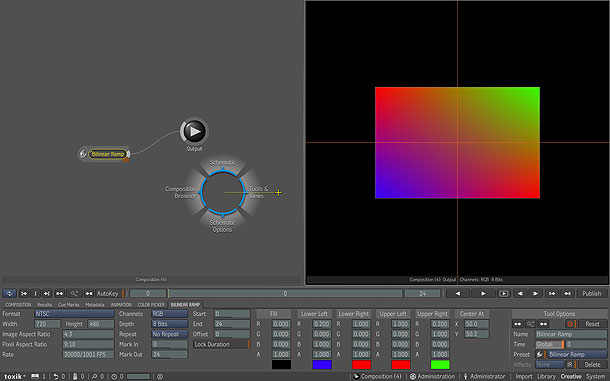Switch to the Cue Marks tab

(68, 305)
